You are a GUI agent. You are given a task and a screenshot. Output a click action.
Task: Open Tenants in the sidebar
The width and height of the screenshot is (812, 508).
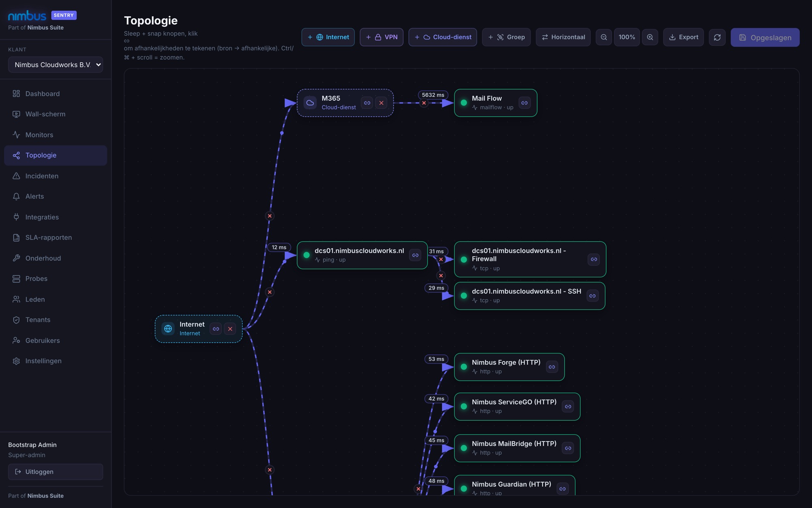56,320
